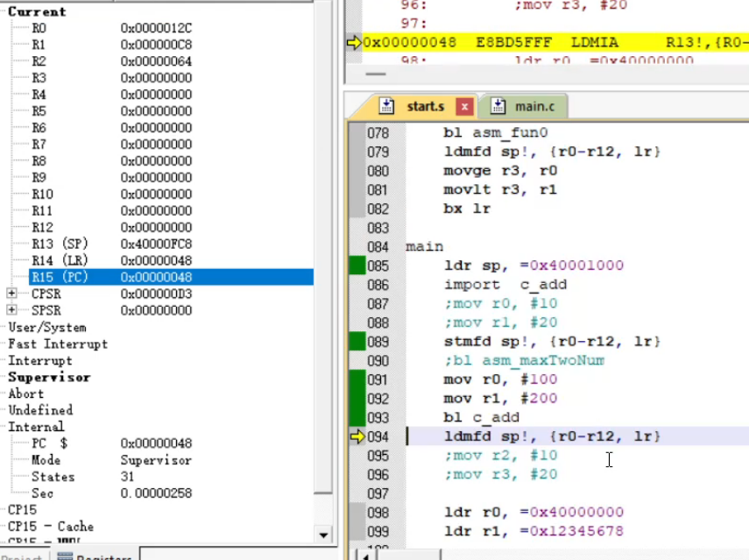Click the editor horizontal scroll left arrow
Image resolution: width=749 pixels, height=560 pixels.
pos(366,556)
